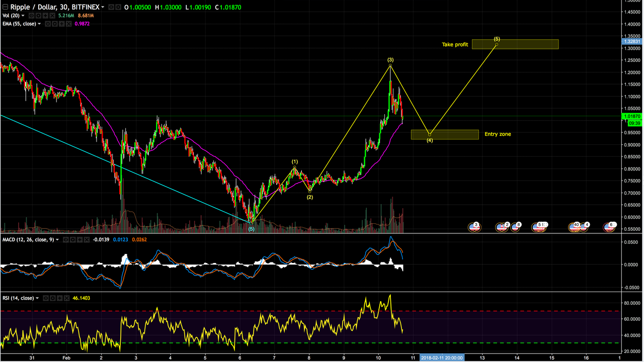
Task: Expand the Ripple / Dollar symbol dropdown arrow
Action: tap(103, 7)
